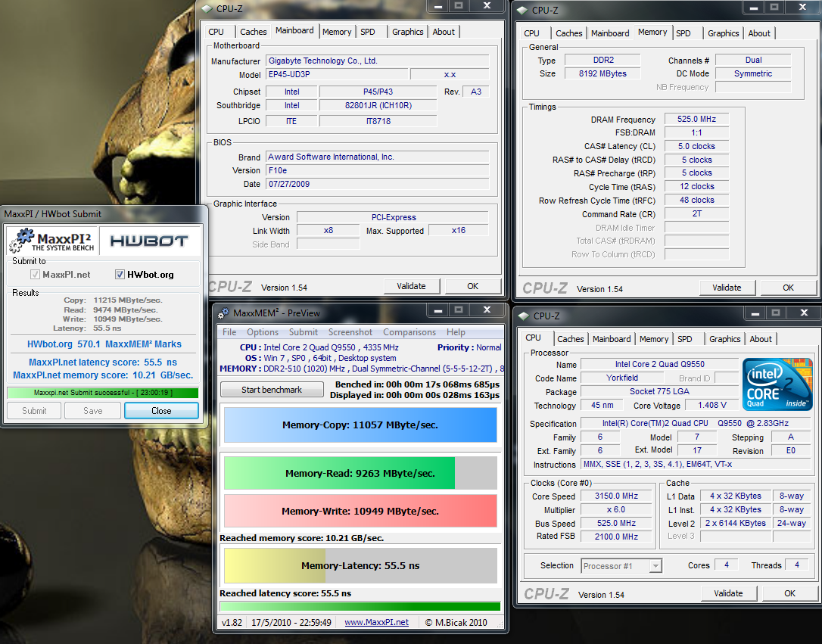
Task: Click CPU-Z CPU window title icon
Action: [524, 316]
